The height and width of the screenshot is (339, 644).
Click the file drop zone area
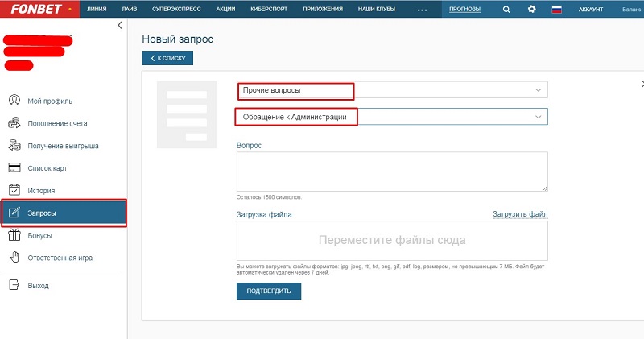coord(391,240)
